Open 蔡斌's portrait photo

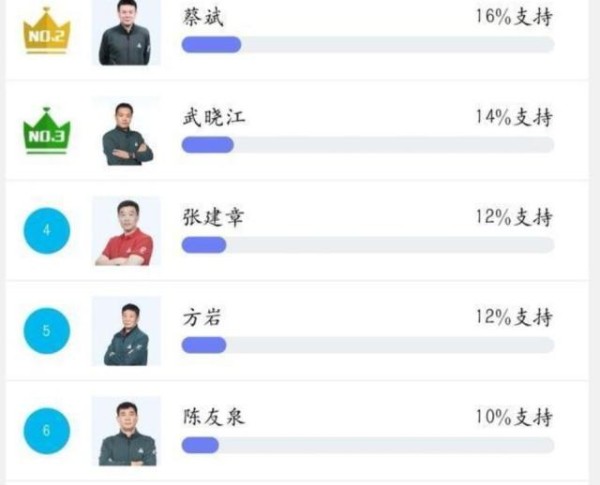(x=126, y=33)
